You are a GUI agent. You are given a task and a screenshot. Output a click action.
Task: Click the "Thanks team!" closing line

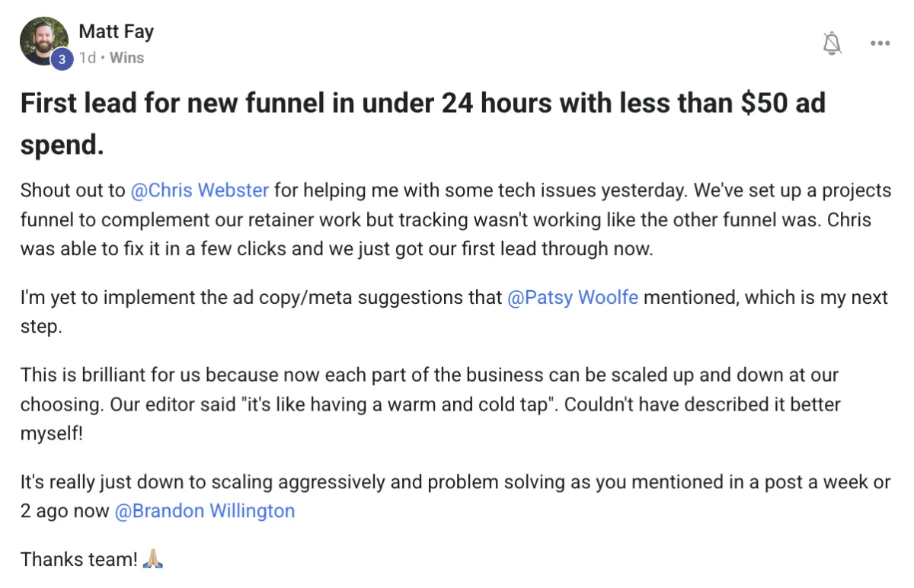[x=78, y=560]
